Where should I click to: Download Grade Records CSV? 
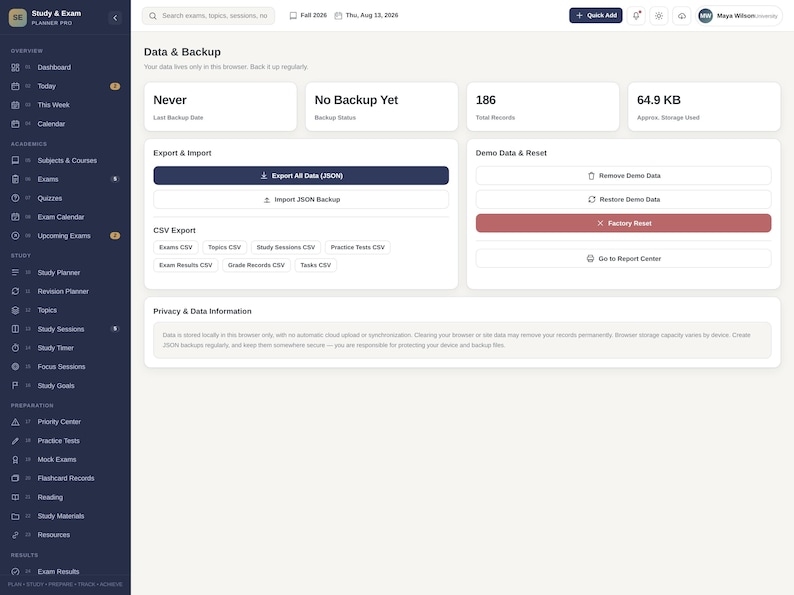(256, 265)
